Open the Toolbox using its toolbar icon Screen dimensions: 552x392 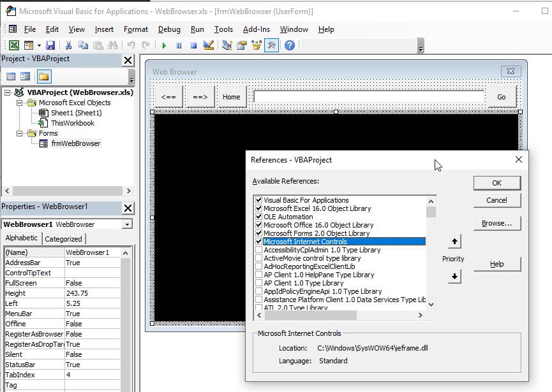(271, 45)
